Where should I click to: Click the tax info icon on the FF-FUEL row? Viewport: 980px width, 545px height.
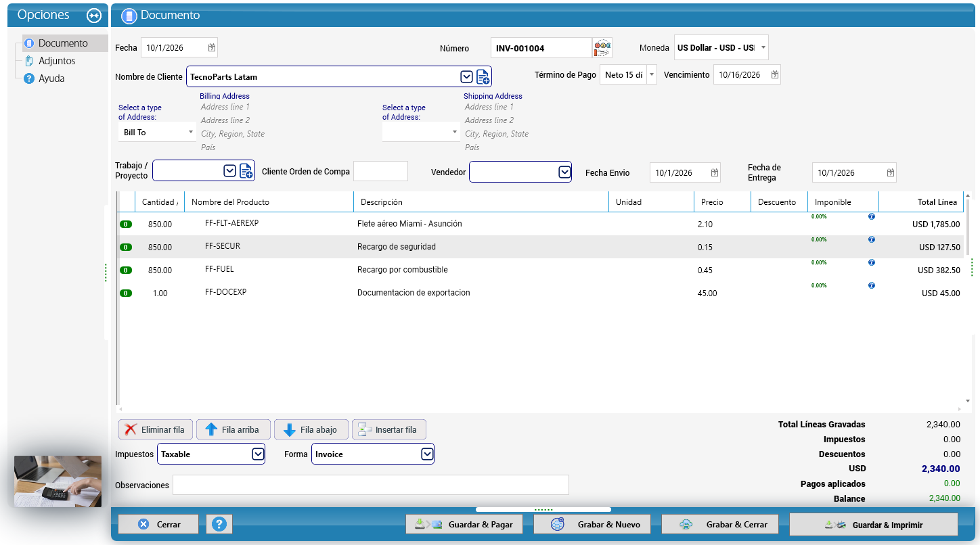(872, 263)
